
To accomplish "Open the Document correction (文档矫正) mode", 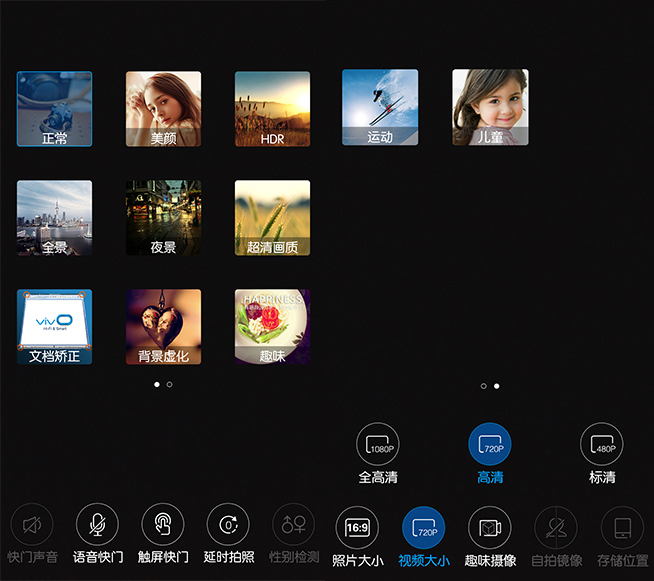I will tap(55, 327).
